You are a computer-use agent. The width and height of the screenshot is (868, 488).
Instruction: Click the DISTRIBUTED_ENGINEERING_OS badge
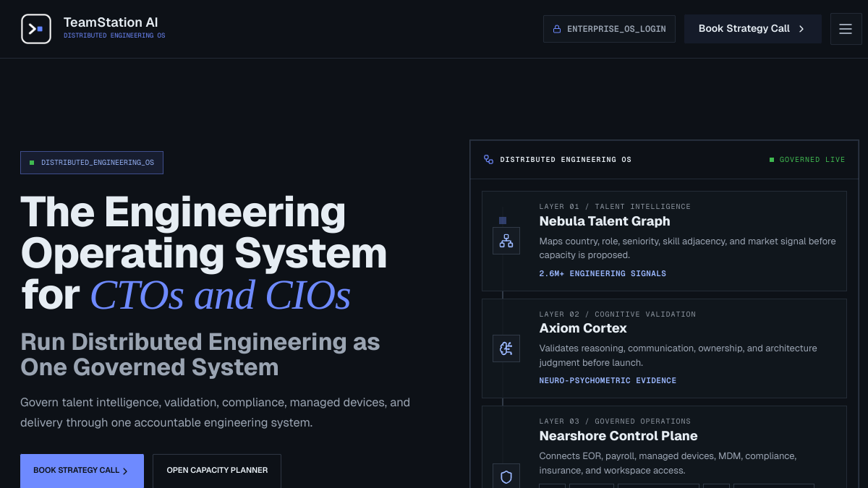click(92, 163)
